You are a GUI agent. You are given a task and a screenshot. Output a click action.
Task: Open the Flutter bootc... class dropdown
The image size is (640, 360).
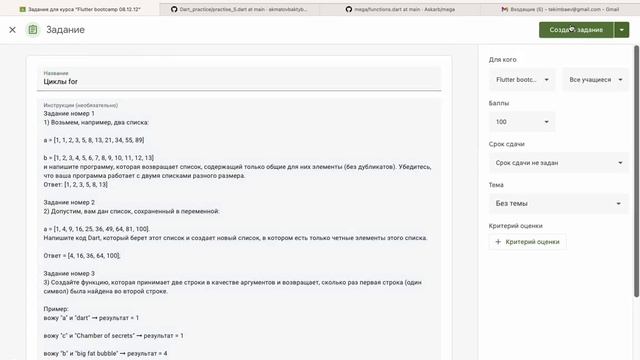click(x=522, y=80)
